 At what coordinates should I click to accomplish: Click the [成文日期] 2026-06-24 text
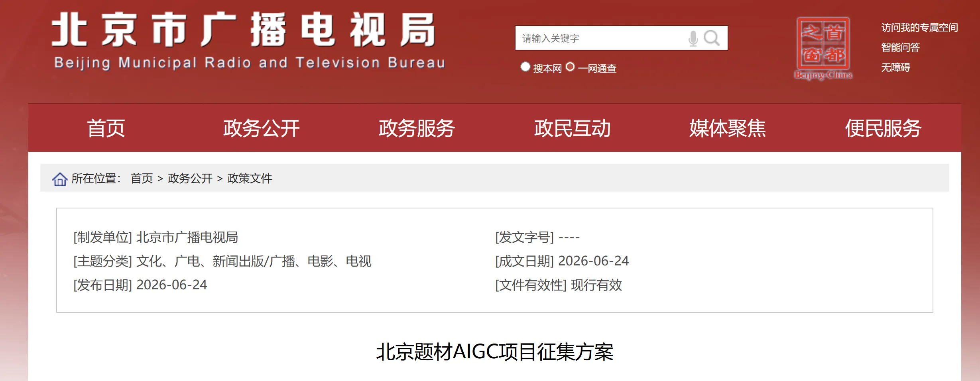562,261
